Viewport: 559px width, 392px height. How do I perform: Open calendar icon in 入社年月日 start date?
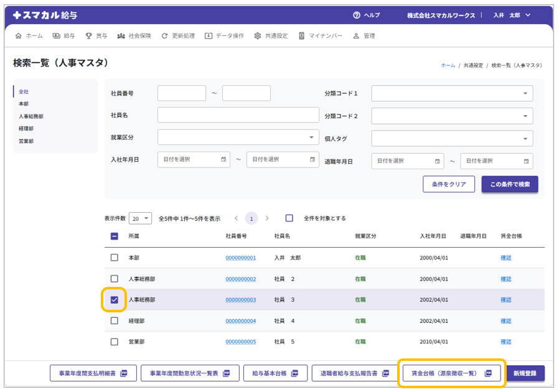coord(223,159)
